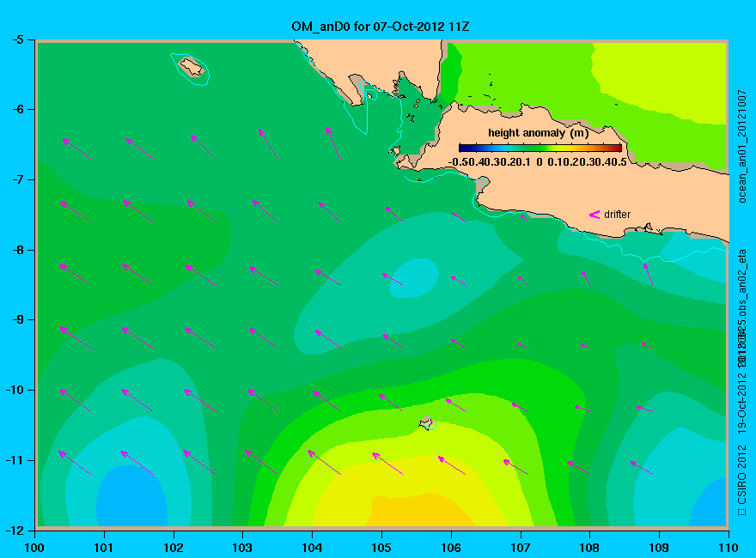Pick the 107 longitude axis label
Viewport: 756px width, 558px height.
click(x=521, y=548)
